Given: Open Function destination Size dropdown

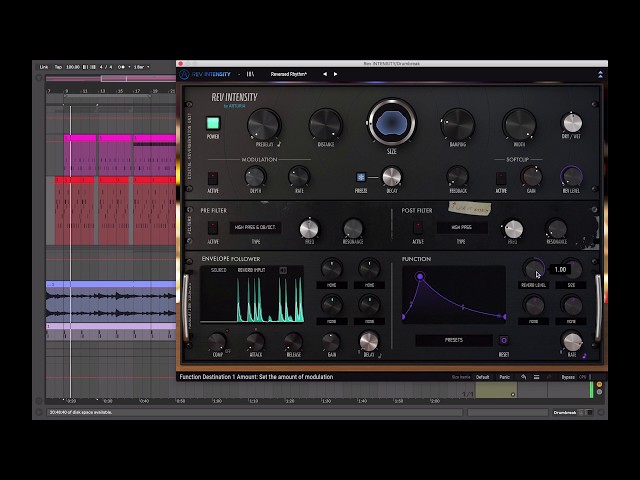Looking at the screenshot, I should (571, 285).
